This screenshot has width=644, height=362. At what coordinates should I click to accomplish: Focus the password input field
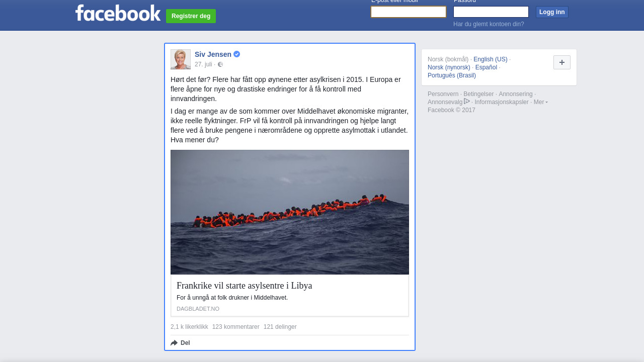pos(491,12)
